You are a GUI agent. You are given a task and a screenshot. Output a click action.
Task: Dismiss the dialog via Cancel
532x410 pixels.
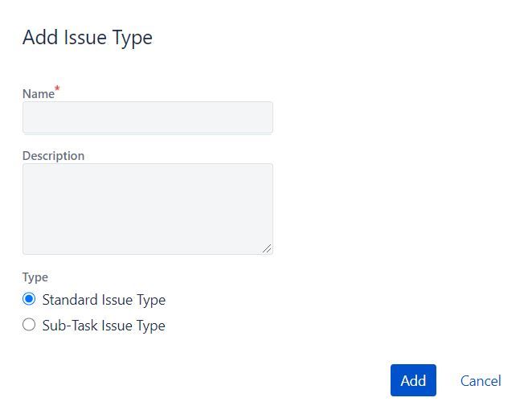[481, 380]
